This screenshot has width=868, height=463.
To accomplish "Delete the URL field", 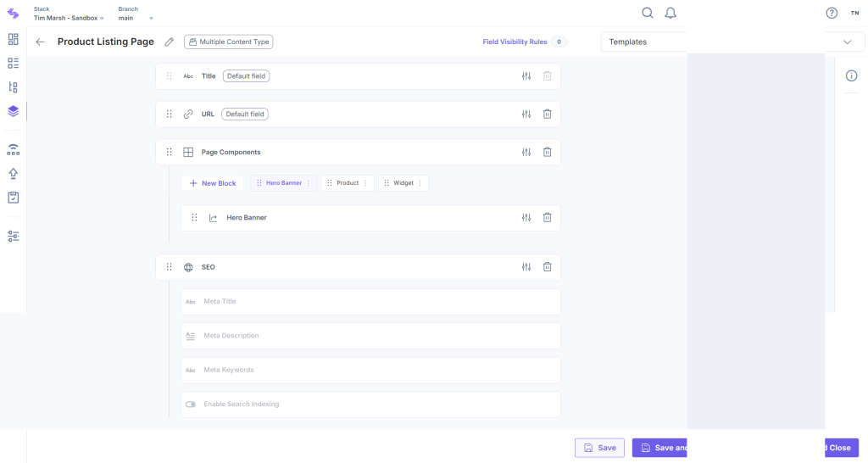I will pos(547,114).
